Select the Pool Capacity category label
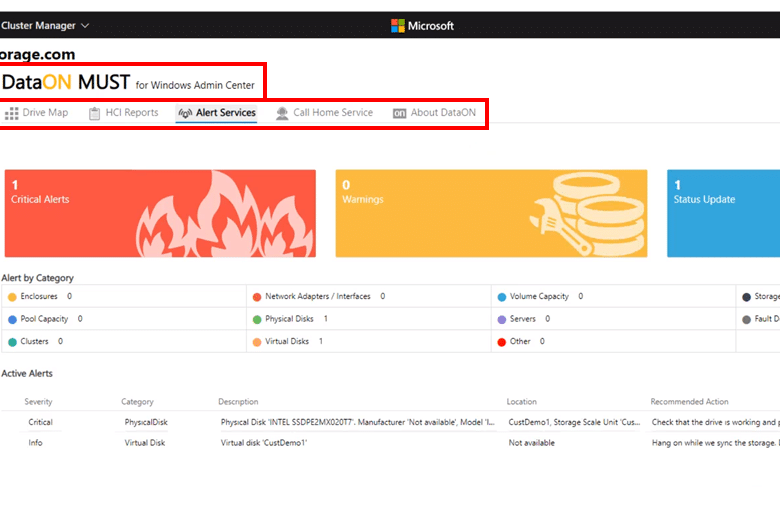This screenshot has height=514, width=780. [x=44, y=319]
